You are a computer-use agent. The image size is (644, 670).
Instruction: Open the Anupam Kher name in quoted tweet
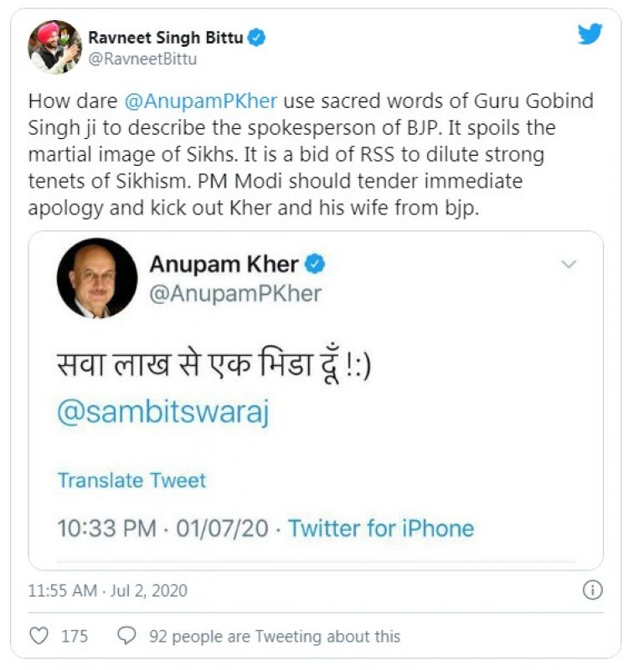(224, 265)
